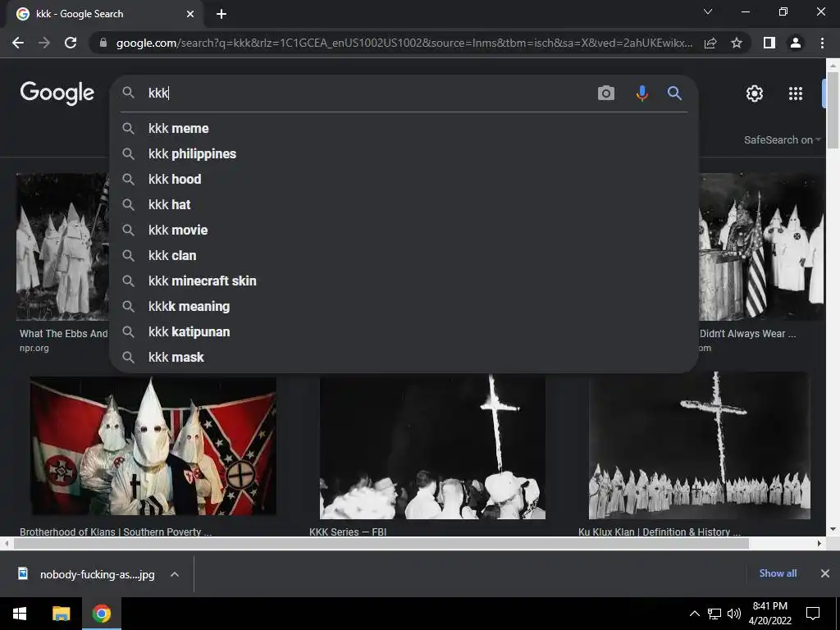This screenshot has width=840, height=630.
Task: Click 'KKK Series — FBI' link
Action: tap(348, 532)
